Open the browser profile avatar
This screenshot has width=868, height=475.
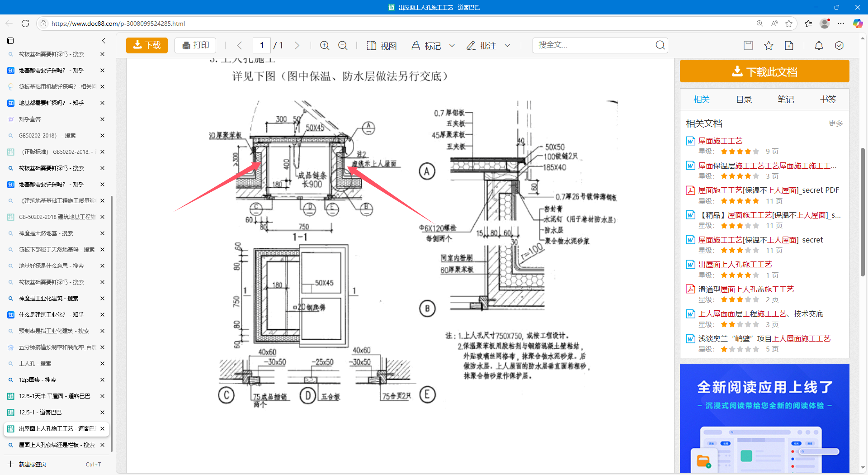coord(825,24)
